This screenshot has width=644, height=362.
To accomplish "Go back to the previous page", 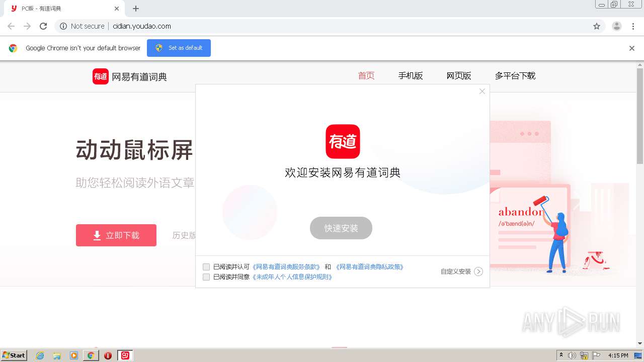I will tap(11, 26).
